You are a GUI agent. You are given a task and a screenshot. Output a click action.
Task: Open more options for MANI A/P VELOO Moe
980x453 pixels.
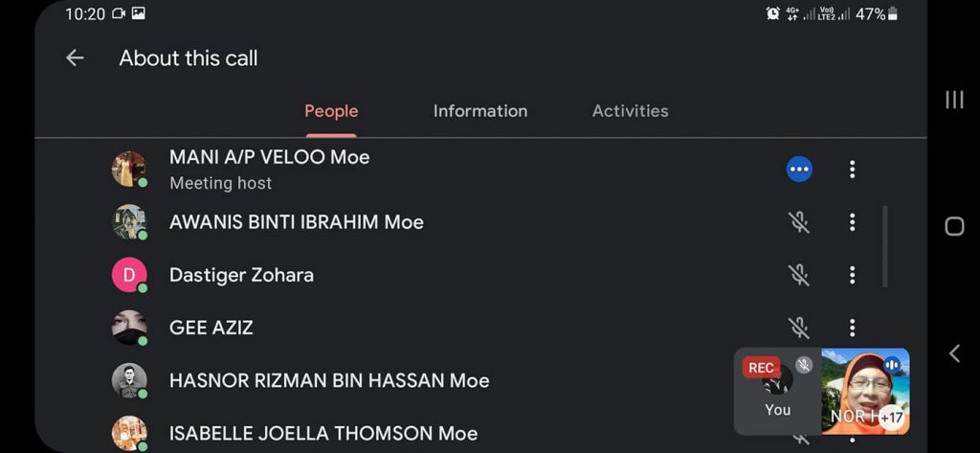pos(852,170)
